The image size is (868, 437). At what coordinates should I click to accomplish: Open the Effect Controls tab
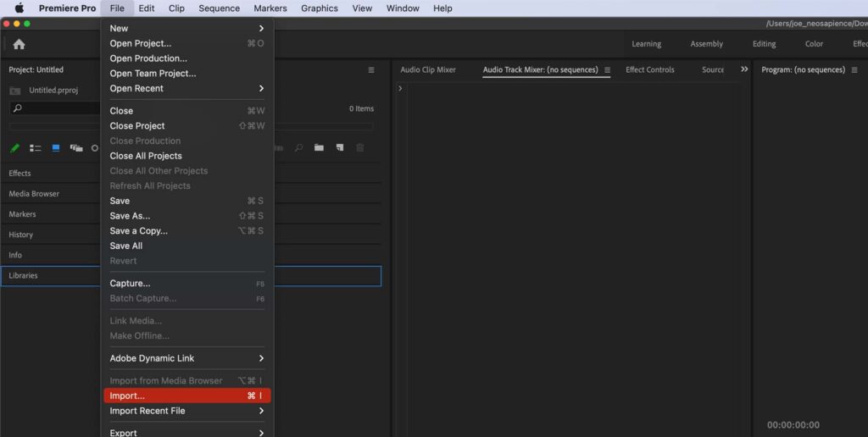click(650, 69)
